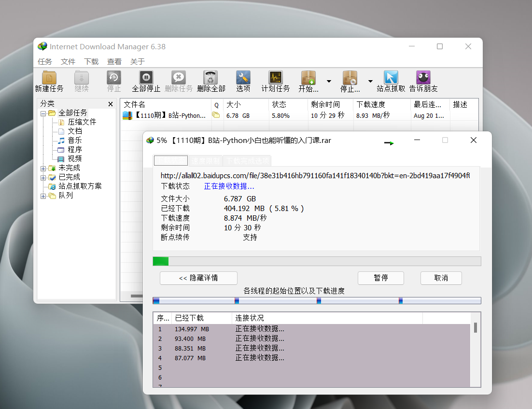Expand the 队列 tree node
532x409 pixels.
(43, 196)
